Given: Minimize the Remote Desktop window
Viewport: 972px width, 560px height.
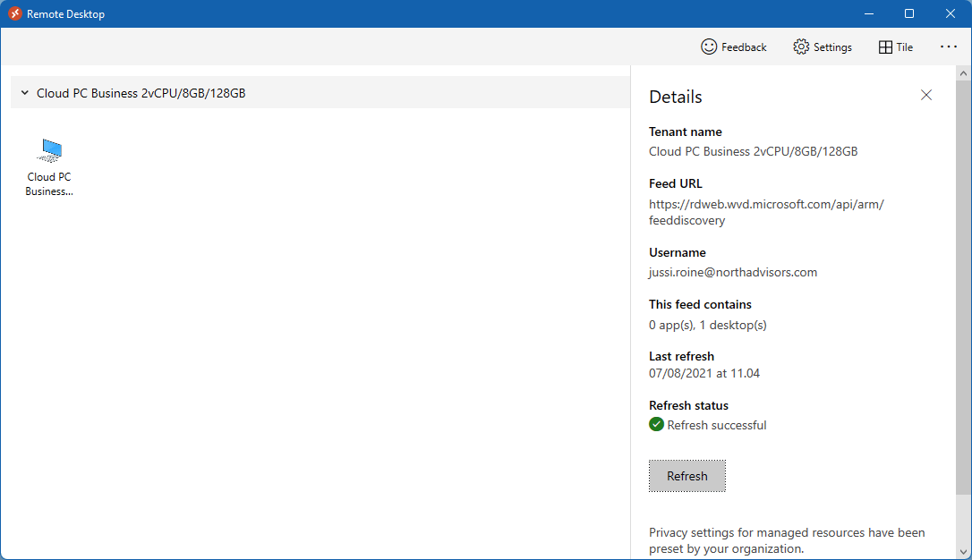Looking at the screenshot, I should click(x=868, y=13).
